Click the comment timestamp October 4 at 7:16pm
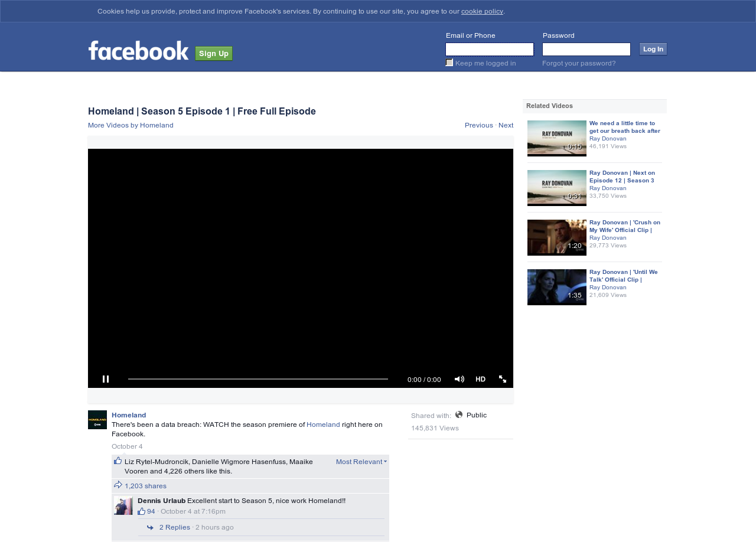Screen dimensions: 756x542 pyautogui.click(x=193, y=511)
